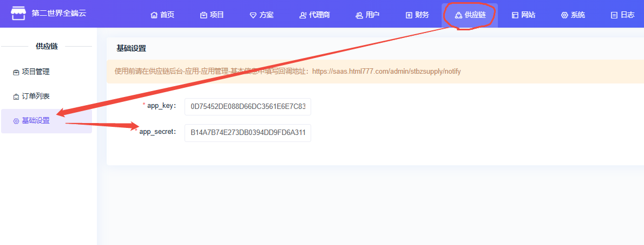Click the 基础设置 card heading

pyautogui.click(x=131, y=48)
